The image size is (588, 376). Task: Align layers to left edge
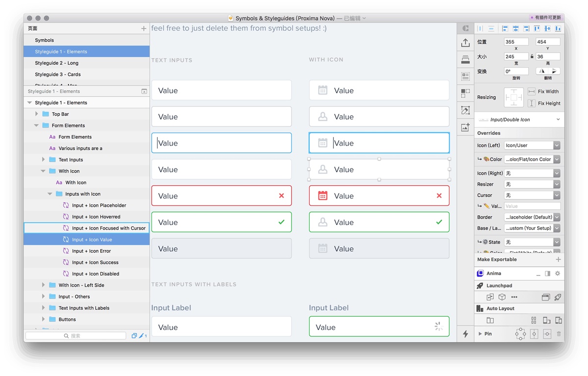[x=505, y=29]
